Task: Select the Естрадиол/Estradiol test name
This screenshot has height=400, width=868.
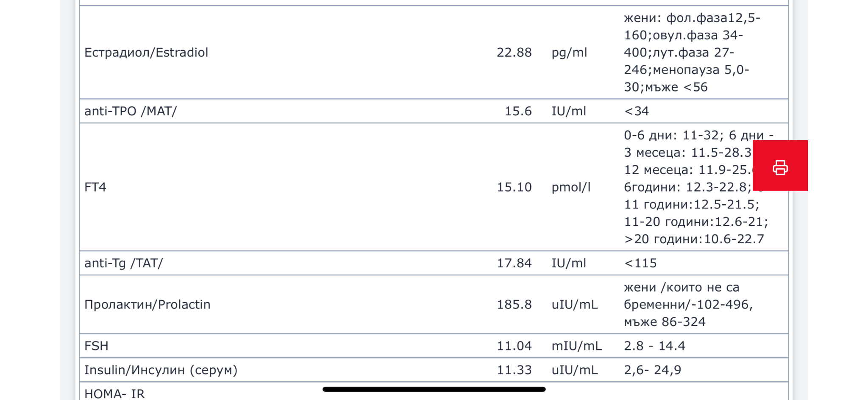Action: pos(146,53)
